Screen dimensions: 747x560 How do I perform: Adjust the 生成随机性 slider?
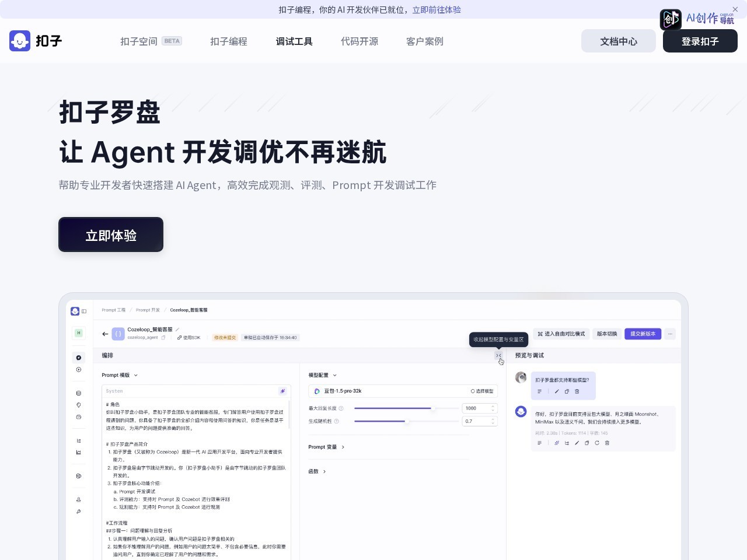point(407,421)
